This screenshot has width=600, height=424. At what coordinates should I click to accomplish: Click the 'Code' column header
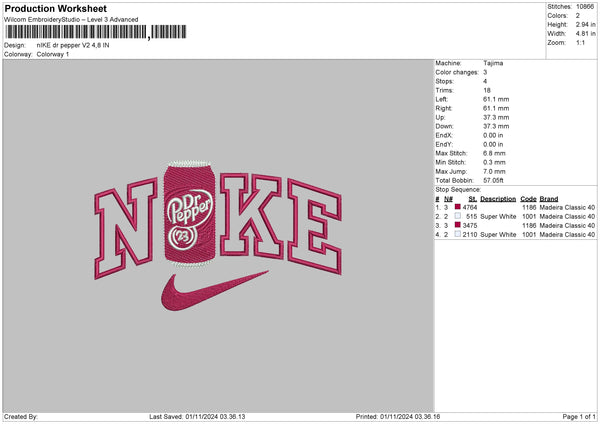tap(528, 199)
